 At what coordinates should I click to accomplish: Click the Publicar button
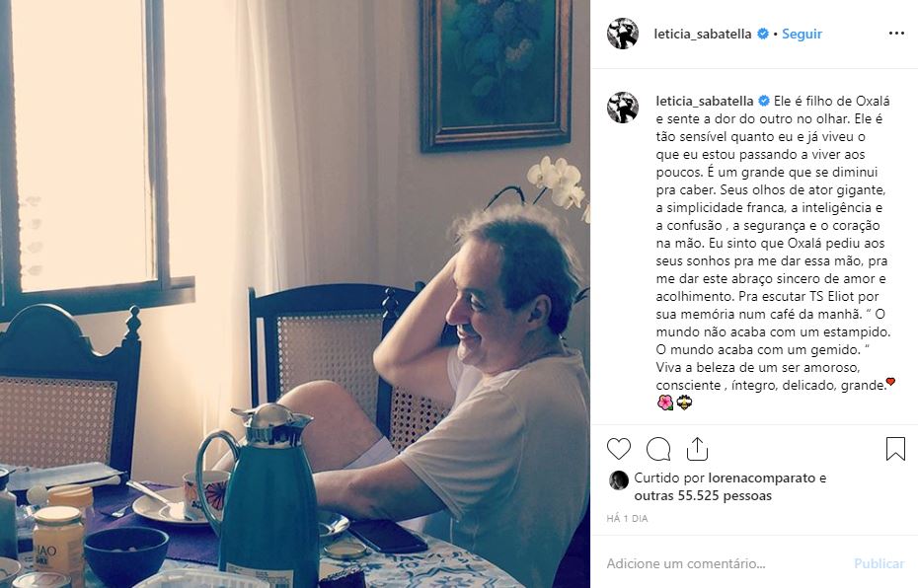pos(879,563)
